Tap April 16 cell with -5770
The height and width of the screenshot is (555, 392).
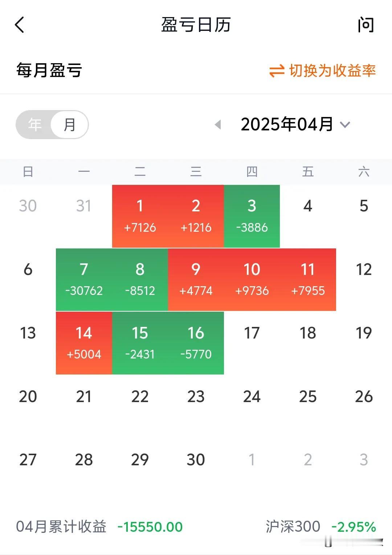(x=196, y=343)
